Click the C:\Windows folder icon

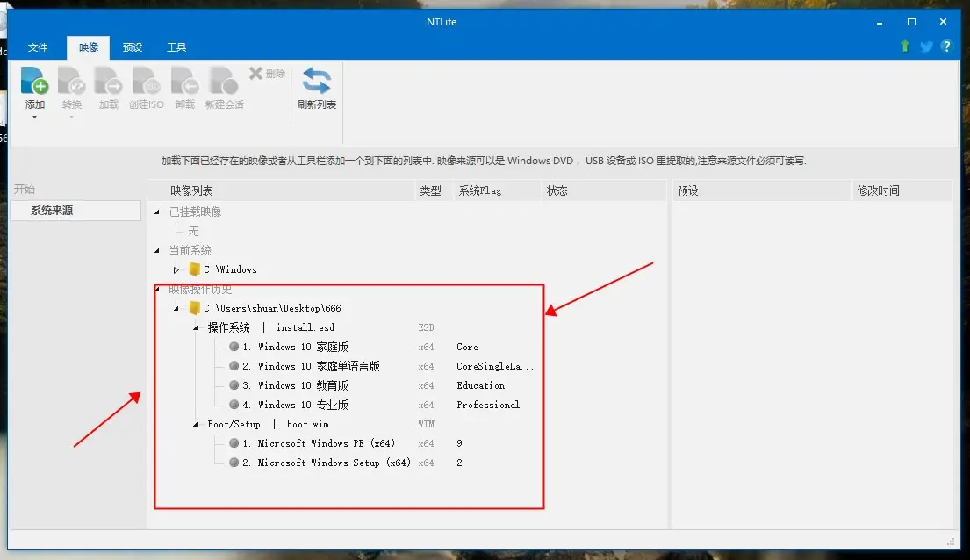pos(194,269)
